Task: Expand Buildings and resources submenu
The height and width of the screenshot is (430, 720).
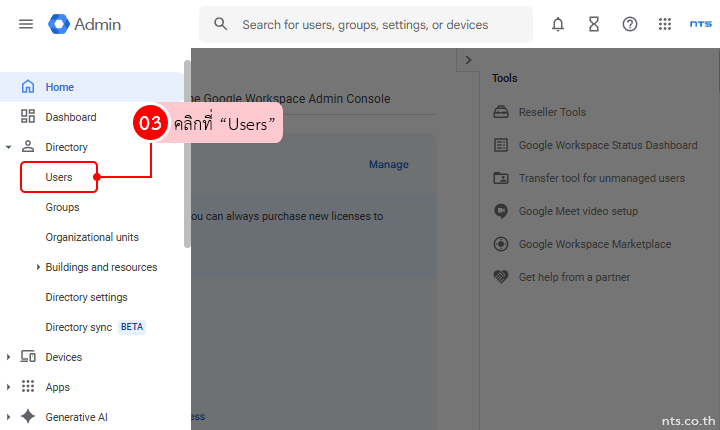Action: (38, 267)
